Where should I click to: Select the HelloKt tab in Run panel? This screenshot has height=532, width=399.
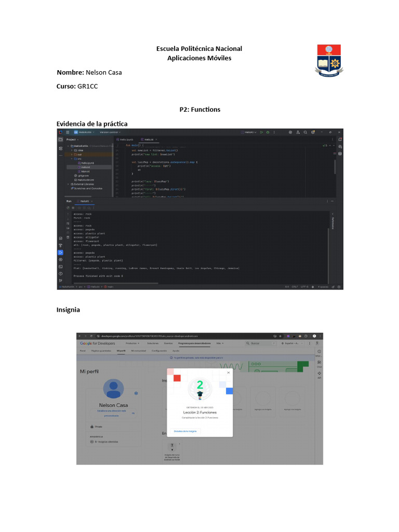click(85, 201)
